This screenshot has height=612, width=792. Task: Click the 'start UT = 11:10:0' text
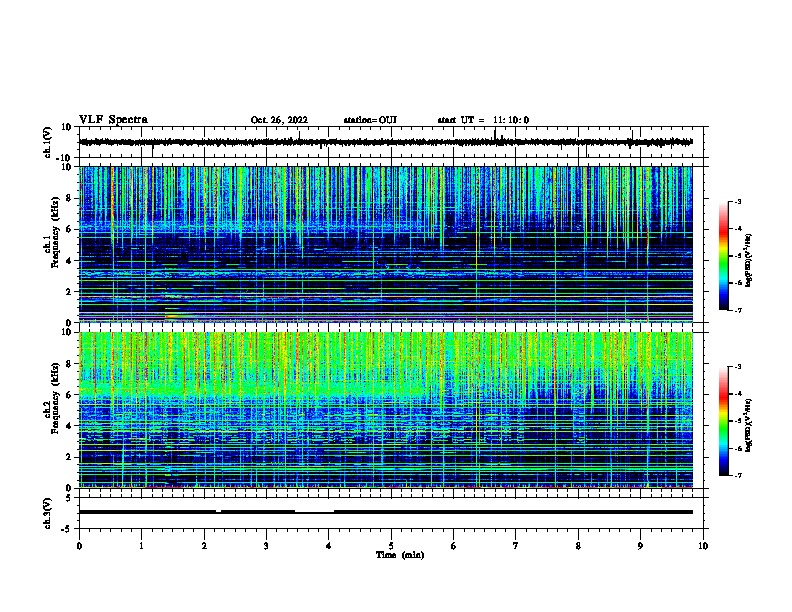point(483,120)
